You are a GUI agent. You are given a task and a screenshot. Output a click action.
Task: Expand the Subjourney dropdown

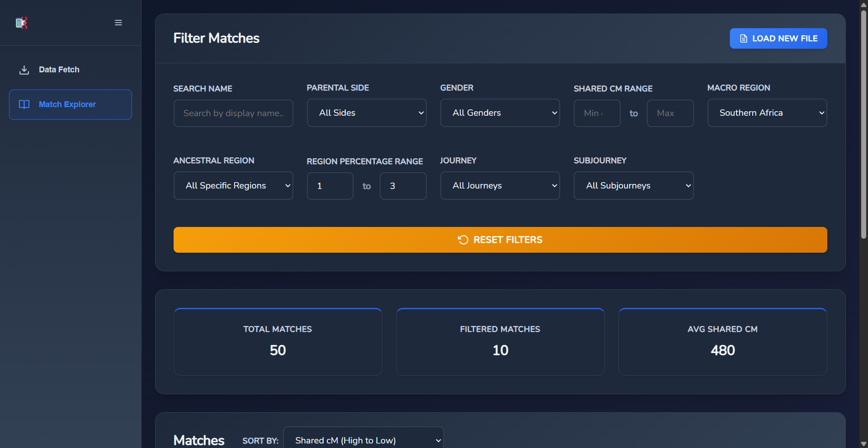point(633,185)
